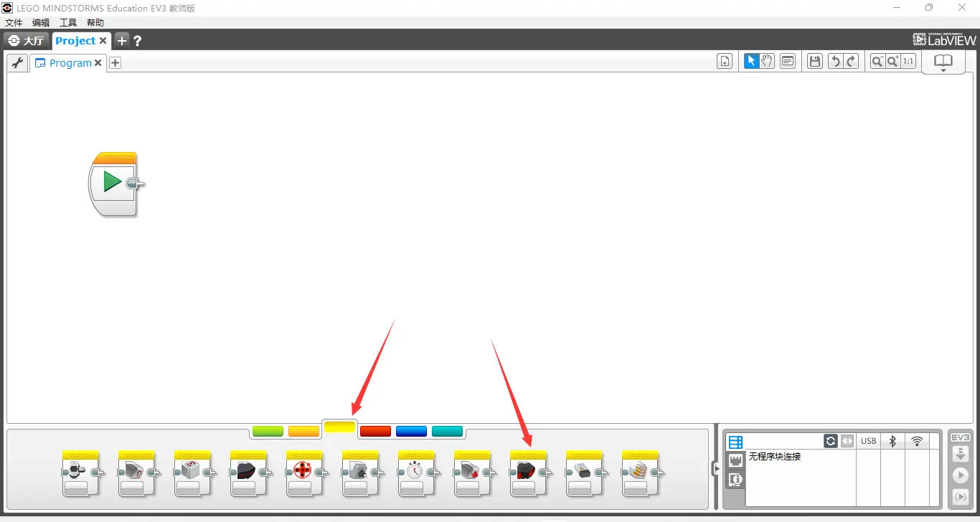Click the Start block's green play arrow
The image size is (980, 522).
click(112, 181)
